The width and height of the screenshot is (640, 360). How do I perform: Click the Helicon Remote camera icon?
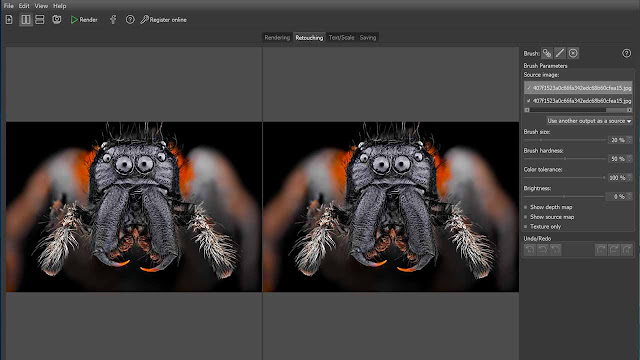tap(57, 20)
